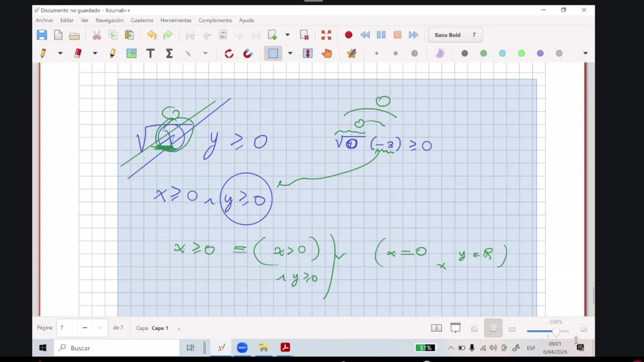This screenshot has height=362, width=644.
Task: Stop audio recording
Action: coord(397,35)
